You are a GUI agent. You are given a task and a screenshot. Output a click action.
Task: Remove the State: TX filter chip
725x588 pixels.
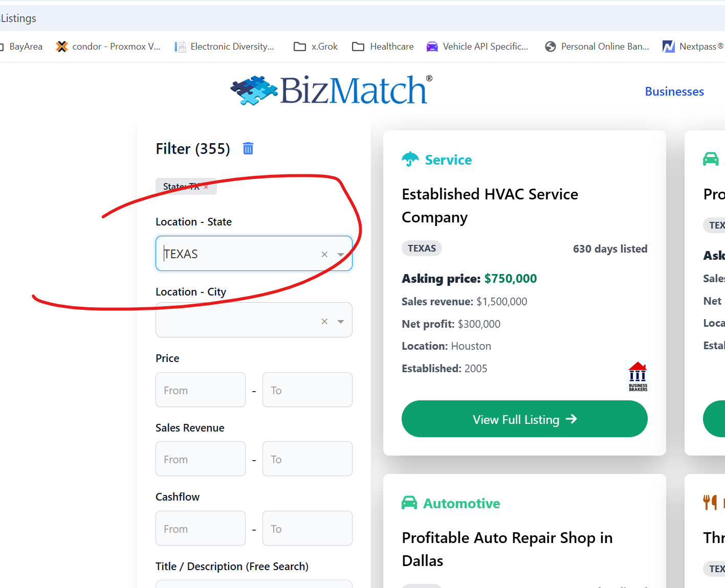pos(206,187)
